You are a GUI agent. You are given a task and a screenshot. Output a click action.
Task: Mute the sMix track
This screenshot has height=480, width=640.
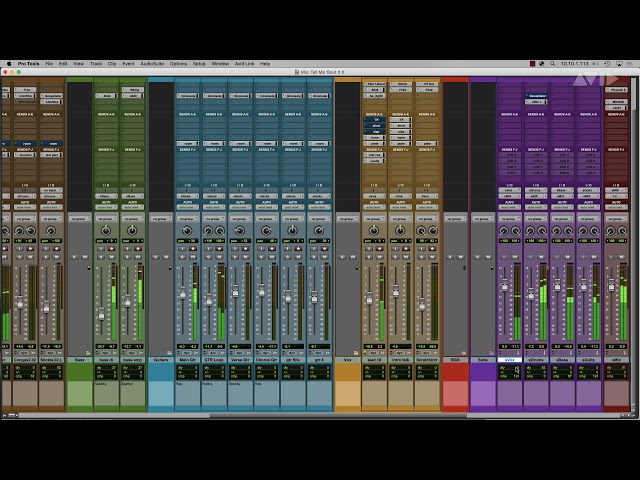621,257
